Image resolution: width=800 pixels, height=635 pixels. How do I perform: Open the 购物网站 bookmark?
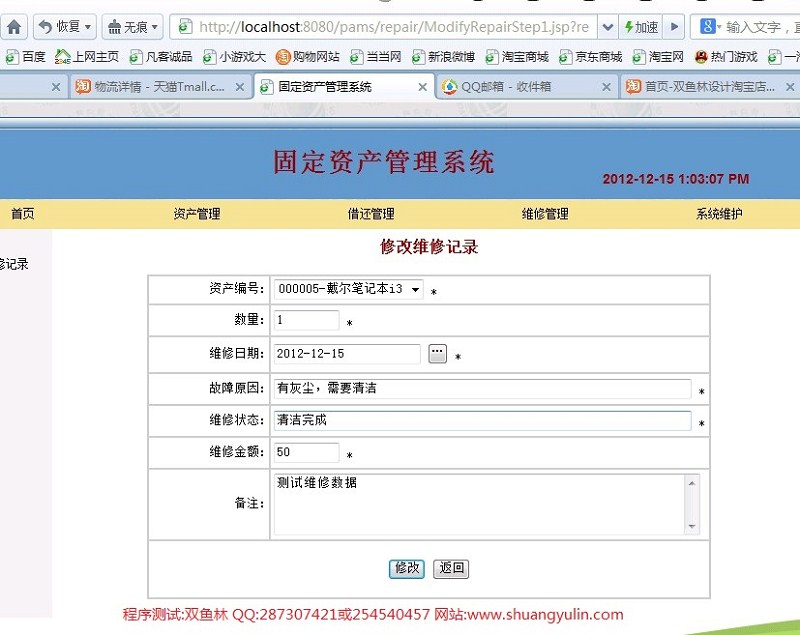coord(308,57)
